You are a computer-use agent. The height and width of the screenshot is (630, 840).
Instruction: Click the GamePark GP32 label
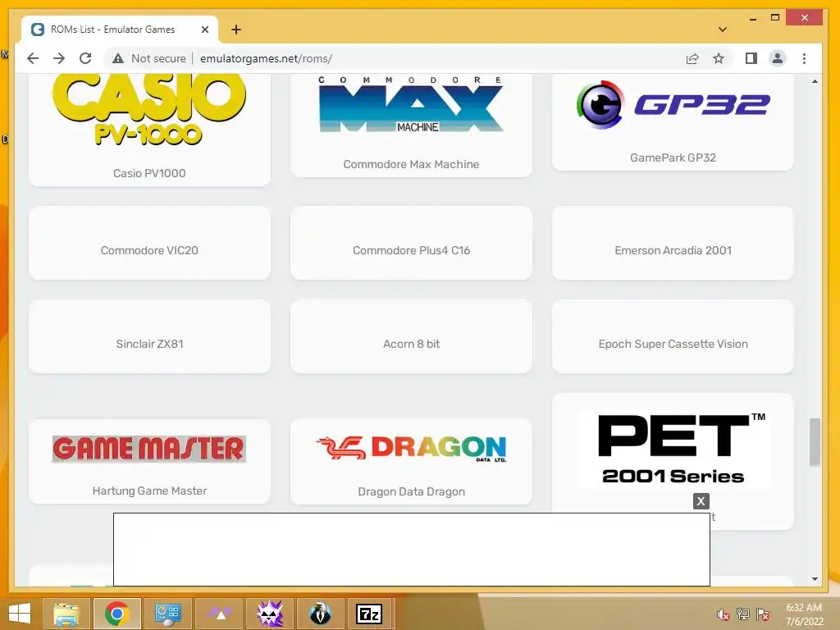point(673,157)
